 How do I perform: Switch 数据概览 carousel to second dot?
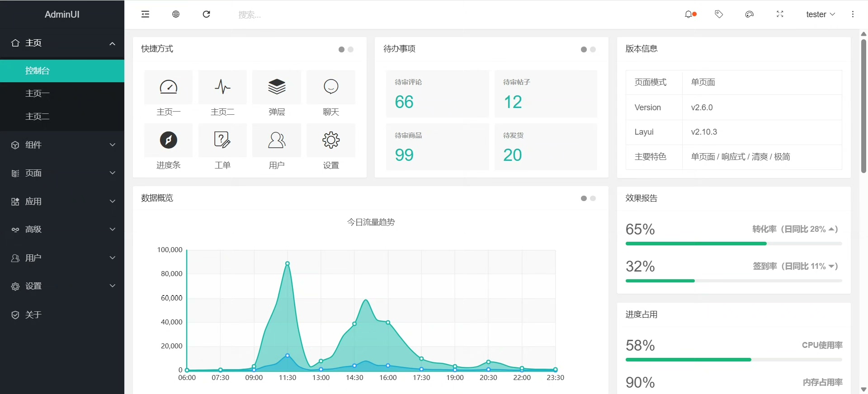pyautogui.click(x=593, y=198)
